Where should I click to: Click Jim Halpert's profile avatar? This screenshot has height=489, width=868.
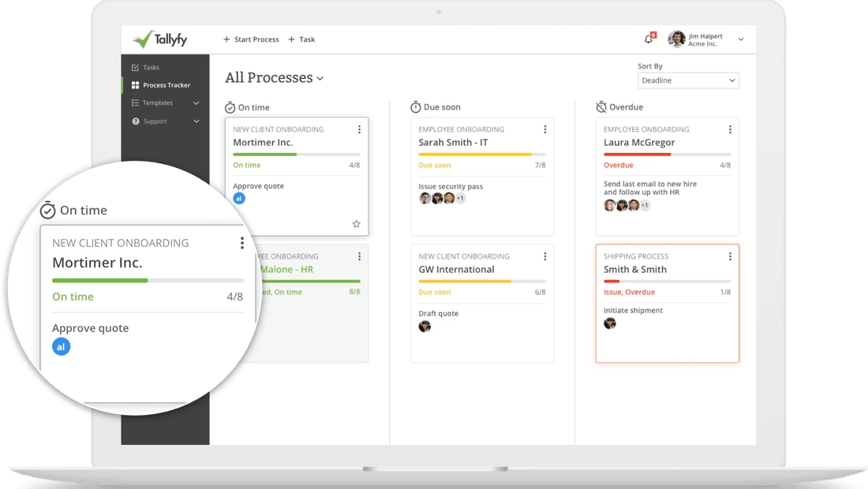coord(676,39)
